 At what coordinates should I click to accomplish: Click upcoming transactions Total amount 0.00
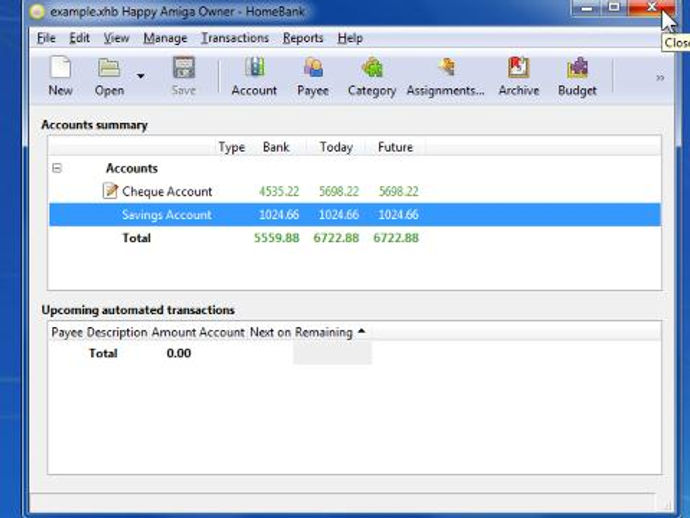(x=179, y=353)
